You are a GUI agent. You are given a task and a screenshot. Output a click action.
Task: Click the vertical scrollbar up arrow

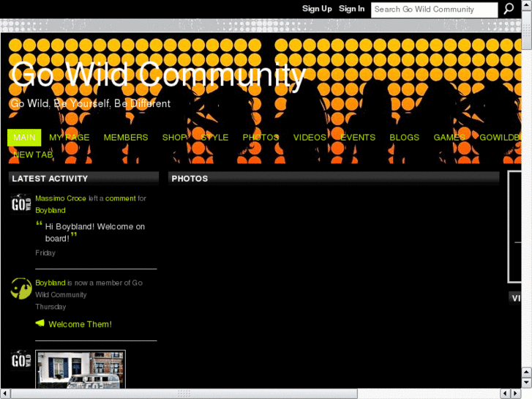527,4
